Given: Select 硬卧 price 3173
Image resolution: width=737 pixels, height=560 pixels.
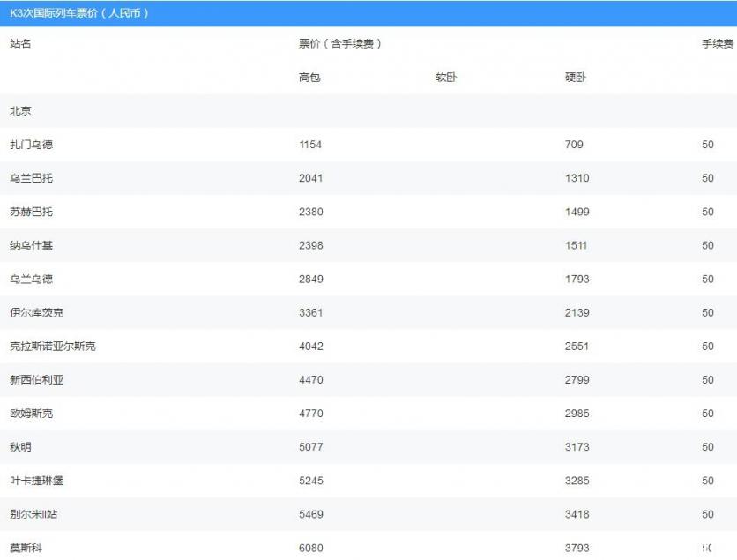Looking at the screenshot, I should [x=577, y=447].
